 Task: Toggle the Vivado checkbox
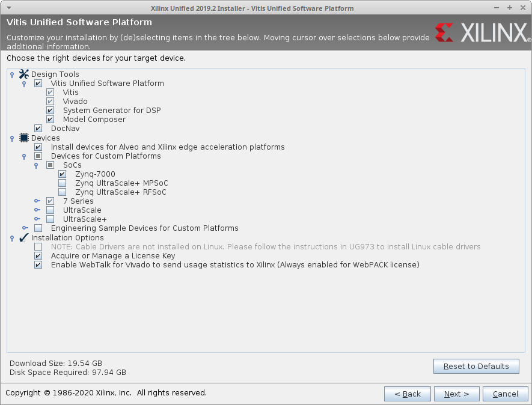click(50, 101)
